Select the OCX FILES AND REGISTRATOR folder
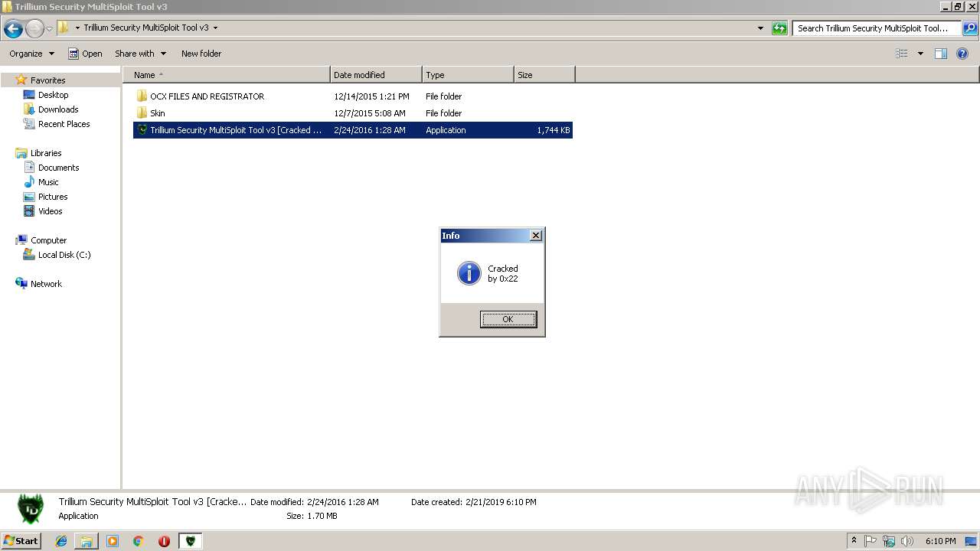This screenshot has width=980, height=551. coord(353,96)
